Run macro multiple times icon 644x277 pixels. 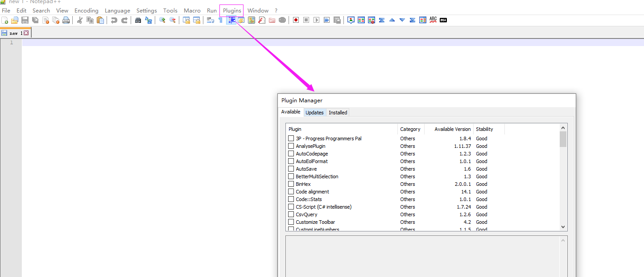[326, 20]
